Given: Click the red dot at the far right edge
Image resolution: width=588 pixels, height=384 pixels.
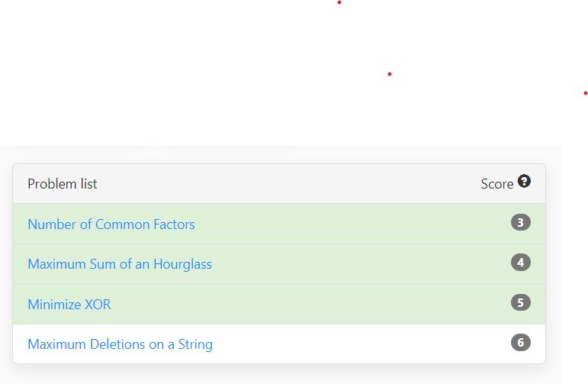Looking at the screenshot, I should point(585,93).
